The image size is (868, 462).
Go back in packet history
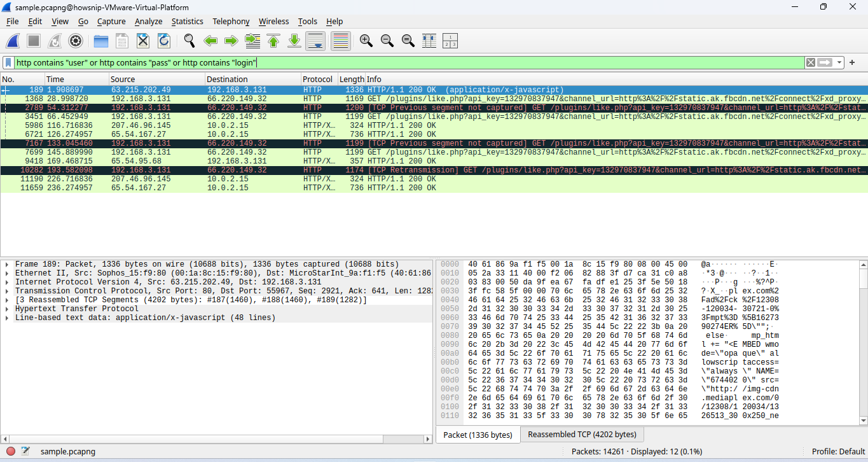[x=210, y=41]
